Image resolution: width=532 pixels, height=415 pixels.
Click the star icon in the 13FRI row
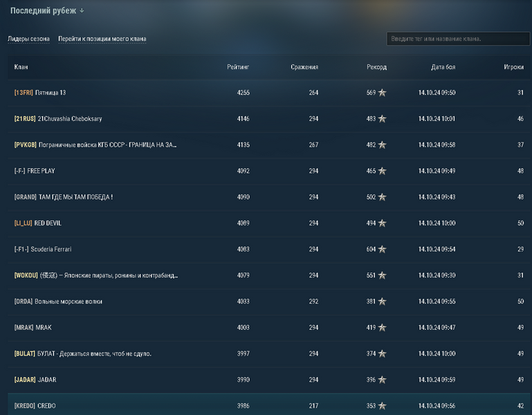point(382,93)
